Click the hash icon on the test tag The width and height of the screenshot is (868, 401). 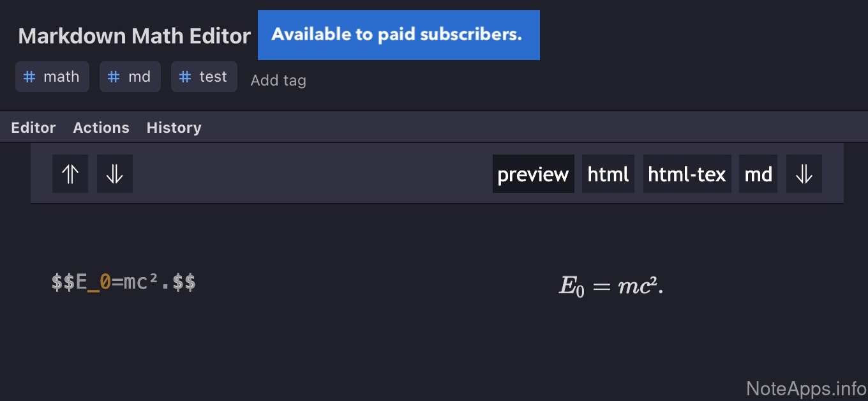click(x=185, y=77)
